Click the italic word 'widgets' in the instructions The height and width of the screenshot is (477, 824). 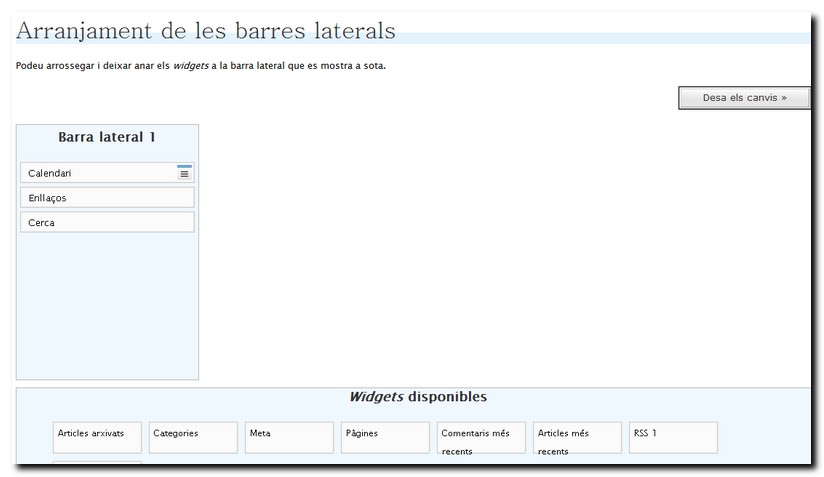pos(190,66)
